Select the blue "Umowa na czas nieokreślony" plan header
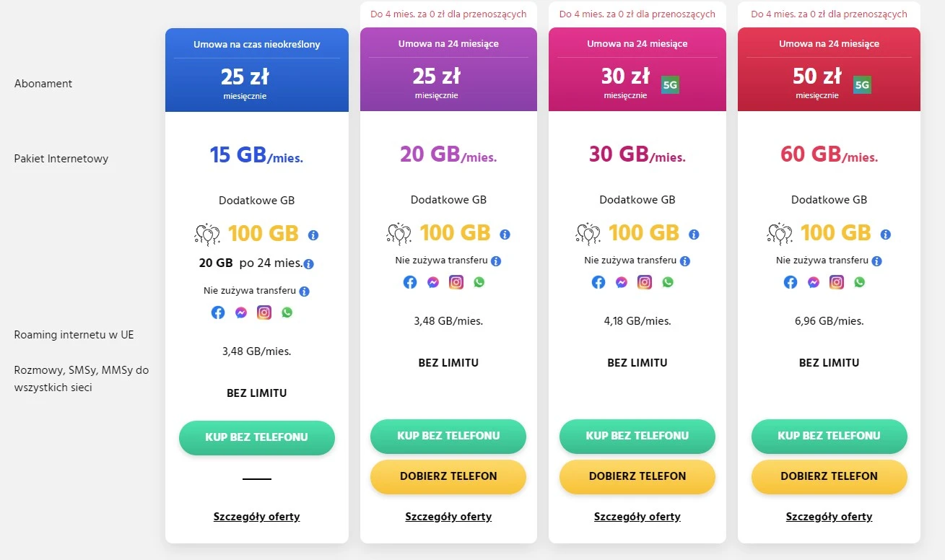 (257, 70)
